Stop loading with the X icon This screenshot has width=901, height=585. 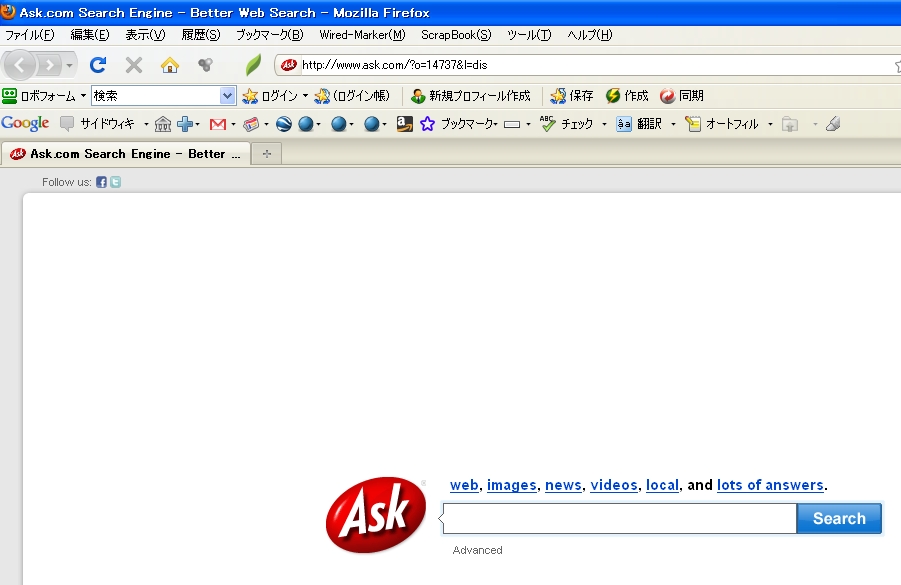click(134, 65)
